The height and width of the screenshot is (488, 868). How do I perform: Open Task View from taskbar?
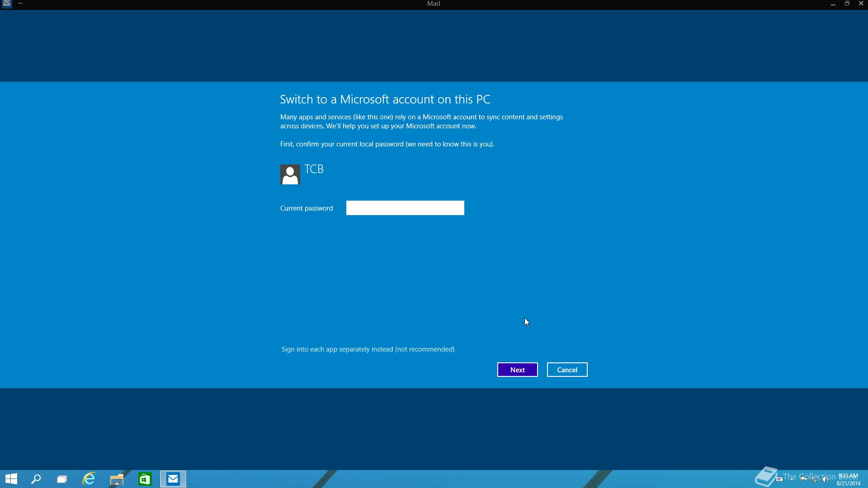[62, 479]
